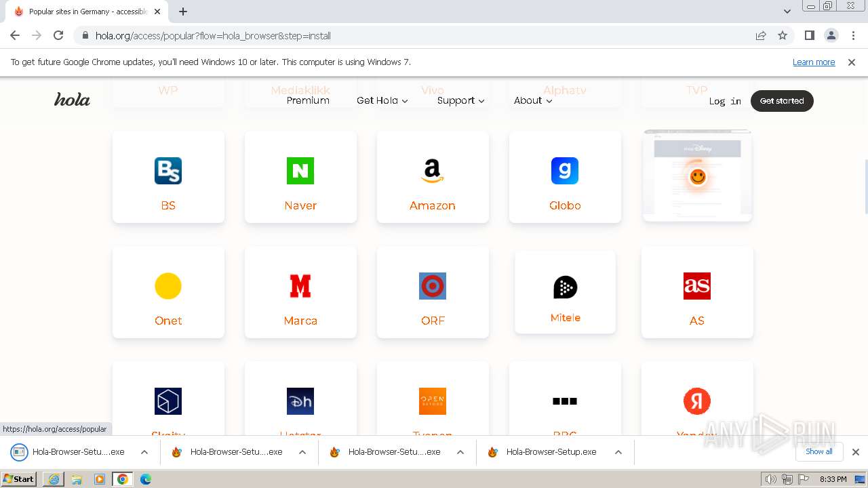Launch Microsoft Edge from taskbar
Screen dimensions: 868x488
click(x=146, y=479)
